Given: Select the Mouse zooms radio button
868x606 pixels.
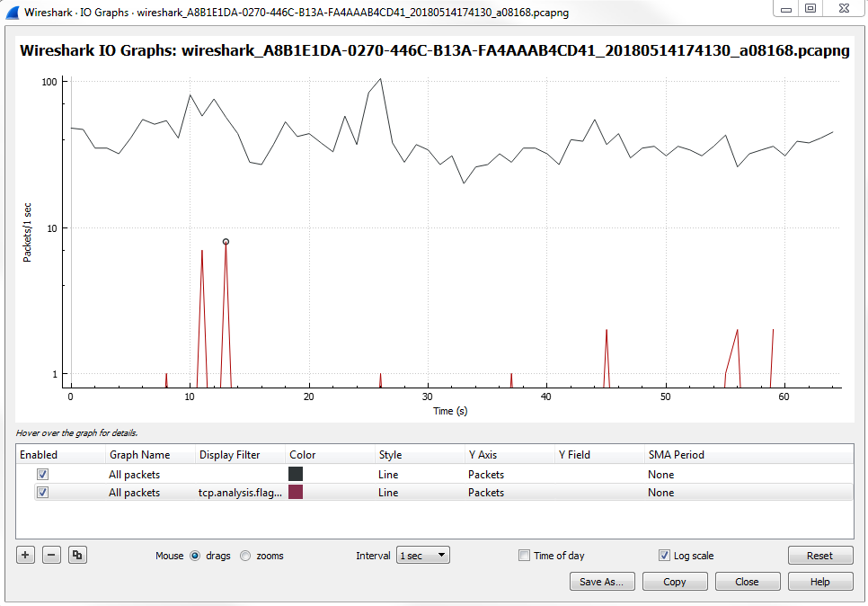Looking at the screenshot, I should click(x=245, y=556).
